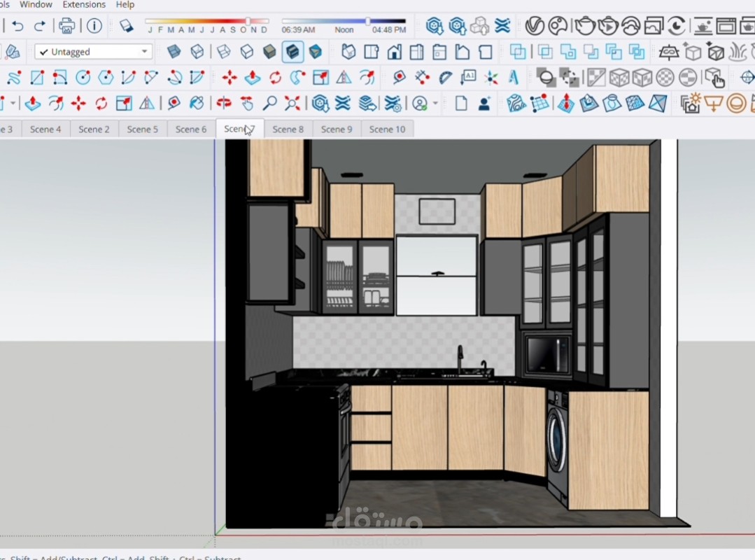Select the Rotated Rectangle tool
The image size is (755, 560).
[59, 78]
